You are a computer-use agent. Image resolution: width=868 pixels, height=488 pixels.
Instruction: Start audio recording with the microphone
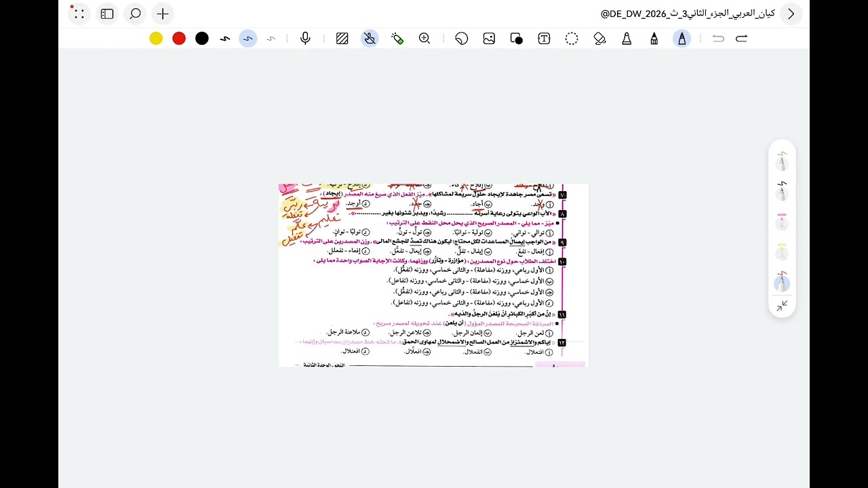[x=305, y=39]
